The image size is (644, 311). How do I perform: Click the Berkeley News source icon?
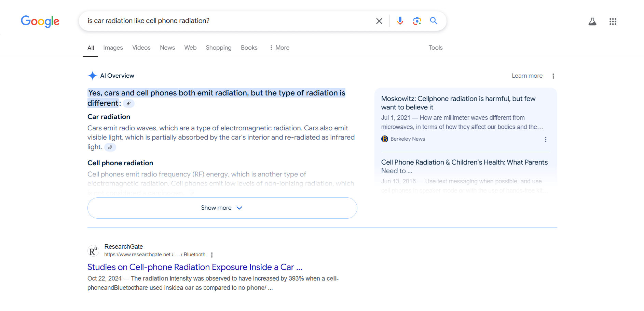pyautogui.click(x=385, y=139)
